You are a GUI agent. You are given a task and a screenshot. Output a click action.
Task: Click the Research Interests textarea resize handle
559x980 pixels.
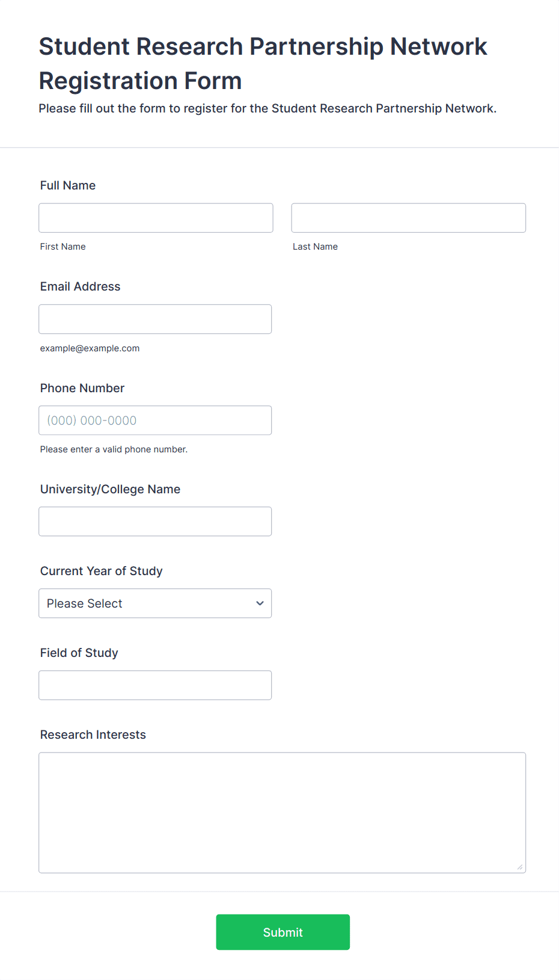pyautogui.click(x=520, y=867)
